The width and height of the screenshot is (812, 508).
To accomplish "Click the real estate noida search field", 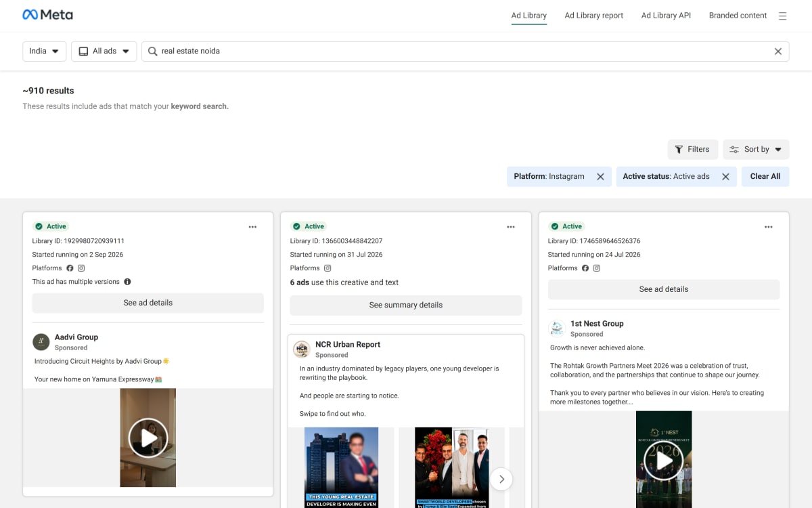I will pyautogui.click(x=465, y=51).
